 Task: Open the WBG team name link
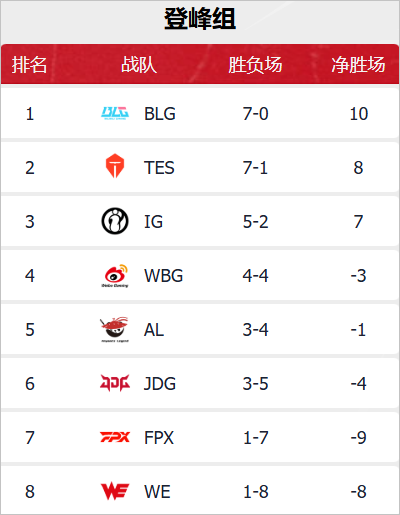163,276
